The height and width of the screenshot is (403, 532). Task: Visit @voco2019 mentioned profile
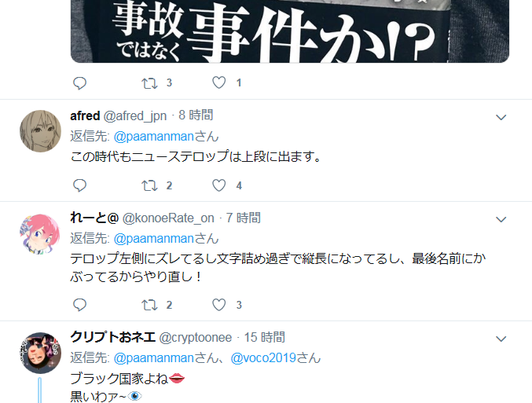(263, 358)
